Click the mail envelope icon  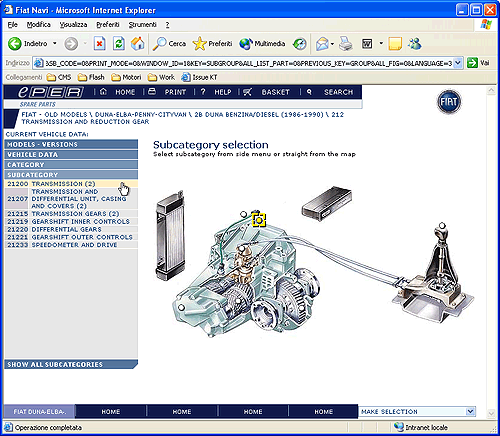point(322,44)
